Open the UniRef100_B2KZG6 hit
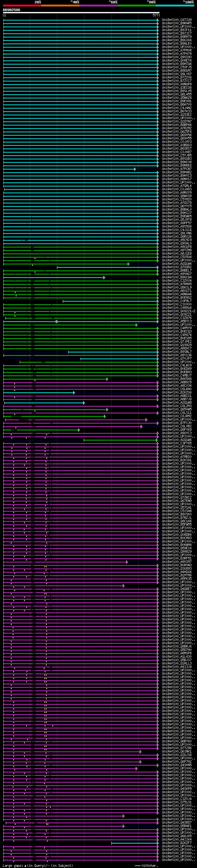197x868 pixels. (176, 393)
